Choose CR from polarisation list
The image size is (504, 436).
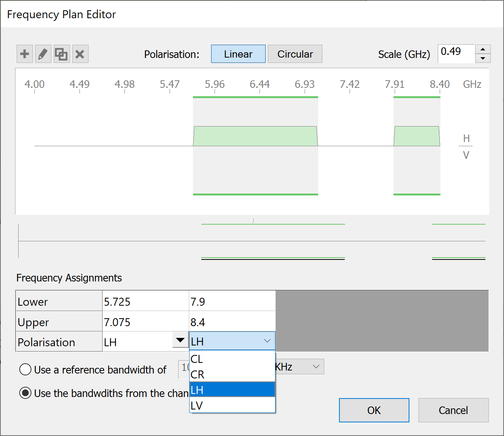232,374
